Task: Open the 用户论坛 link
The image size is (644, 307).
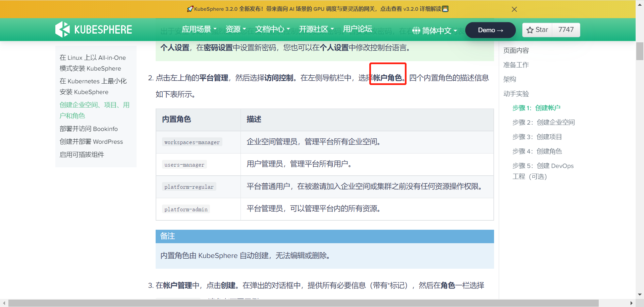Action: coord(358,29)
